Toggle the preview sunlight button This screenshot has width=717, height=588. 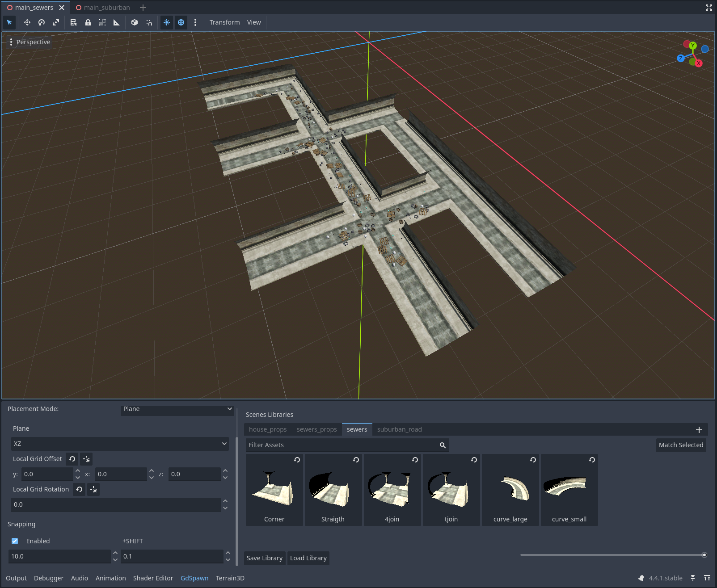tap(167, 22)
